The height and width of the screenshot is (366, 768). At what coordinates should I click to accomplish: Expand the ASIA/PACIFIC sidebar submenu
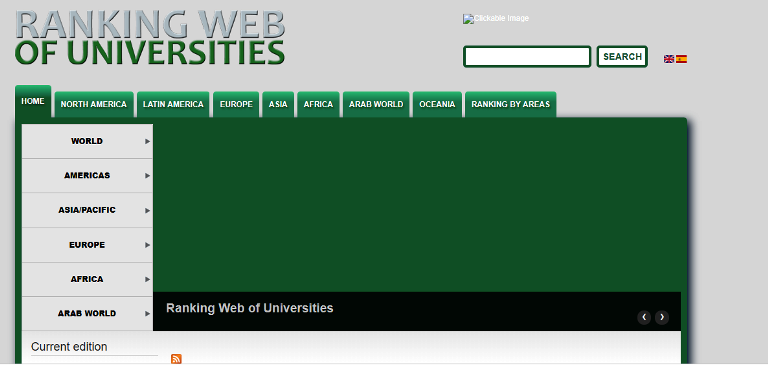point(87,210)
